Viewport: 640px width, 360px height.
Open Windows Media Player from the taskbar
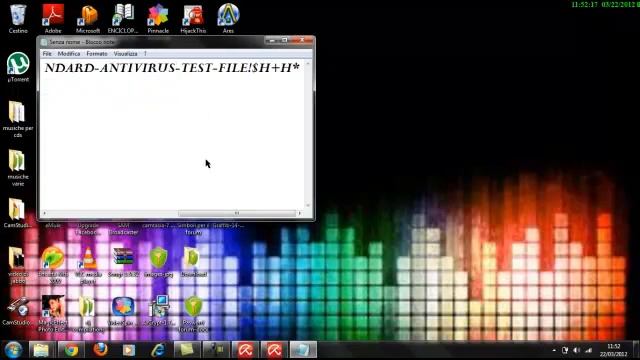tap(129, 350)
